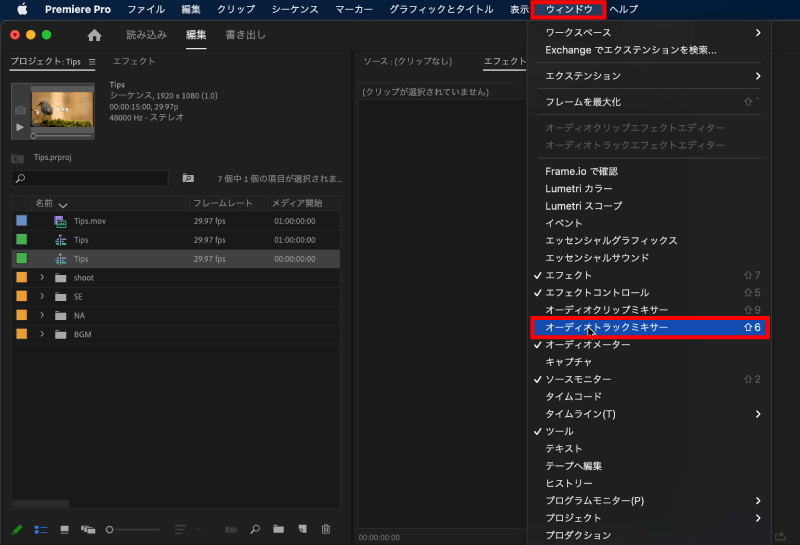The height and width of the screenshot is (545, 800).
Task: Play the Tips preview thumbnail
Action: click(x=19, y=127)
